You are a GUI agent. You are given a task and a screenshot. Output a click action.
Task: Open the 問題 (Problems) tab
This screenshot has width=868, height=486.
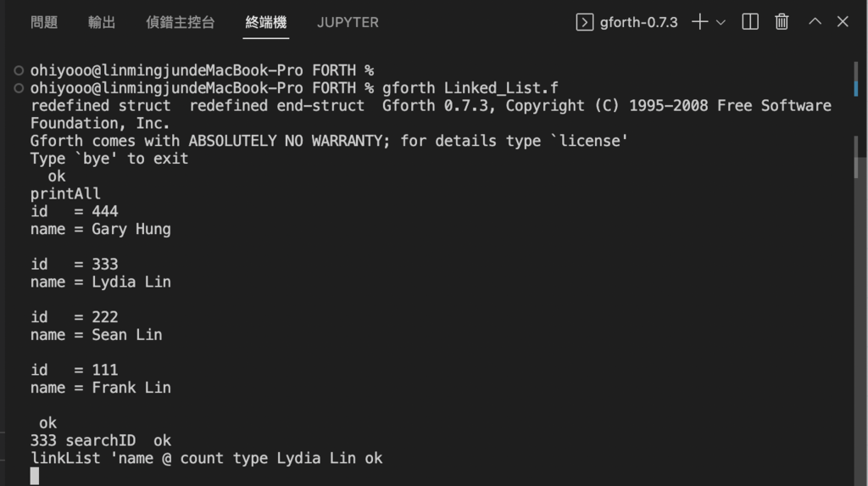point(44,22)
